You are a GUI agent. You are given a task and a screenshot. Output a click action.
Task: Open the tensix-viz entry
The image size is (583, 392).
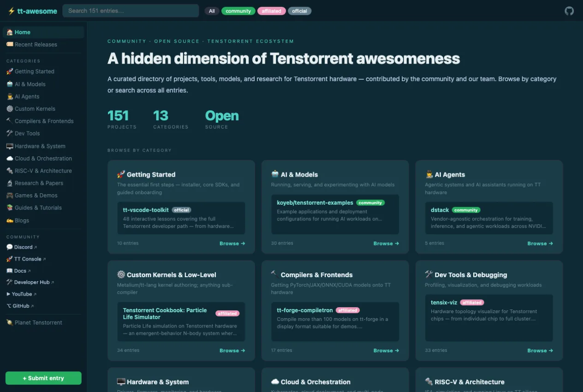tap(444, 302)
